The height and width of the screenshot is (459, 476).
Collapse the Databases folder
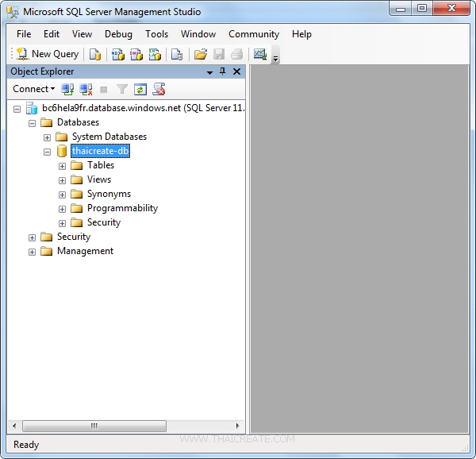(32, 123)
